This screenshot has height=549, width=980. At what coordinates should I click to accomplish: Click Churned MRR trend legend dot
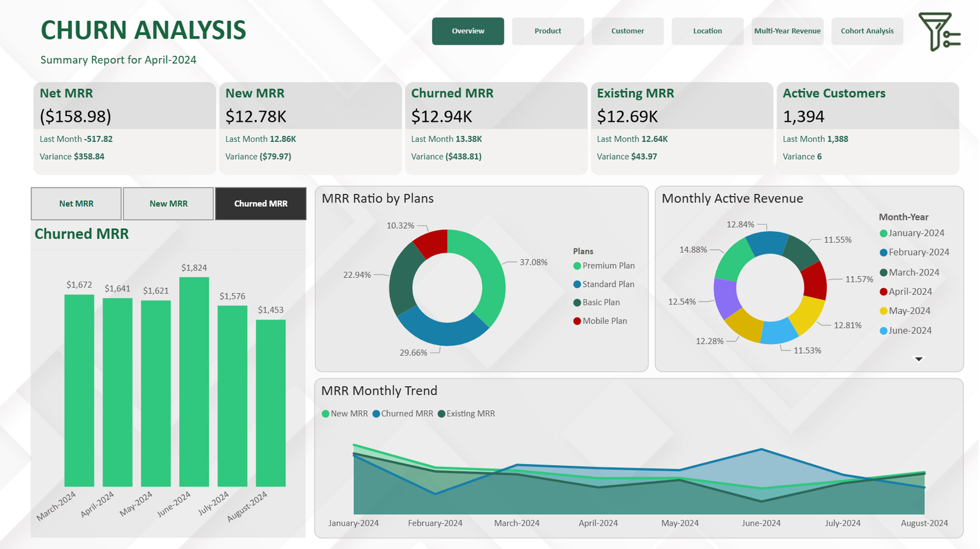(376, 414)
